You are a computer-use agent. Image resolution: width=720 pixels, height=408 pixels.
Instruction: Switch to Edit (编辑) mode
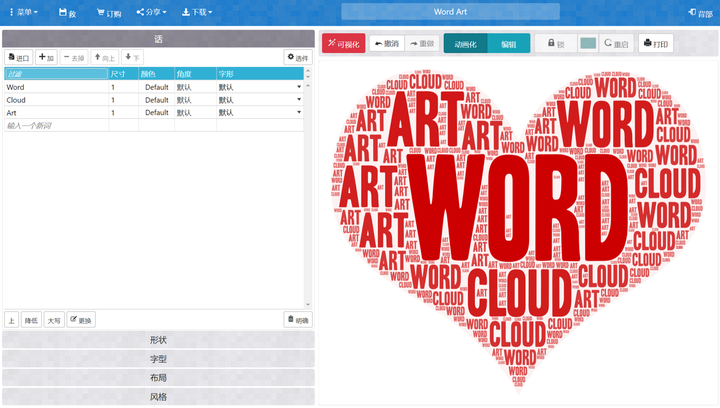pyautogui.click(x=508, y=44)
